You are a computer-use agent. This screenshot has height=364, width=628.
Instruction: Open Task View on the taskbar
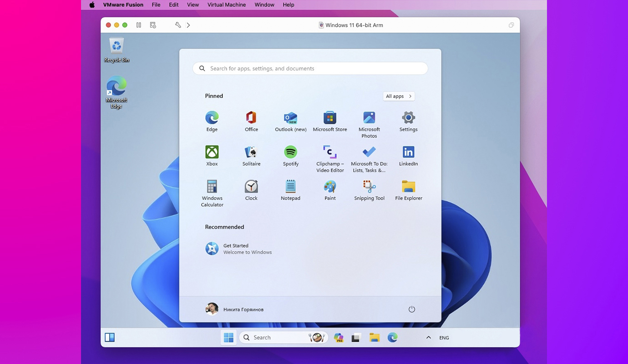[356, 337]
